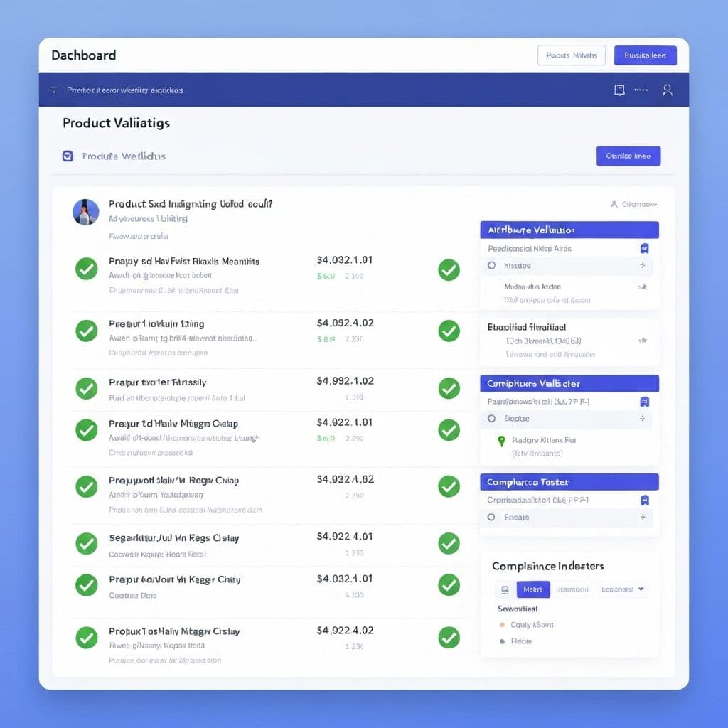
Task: Expand the option in Compliance Tester panel
Action: coord(643,518)
